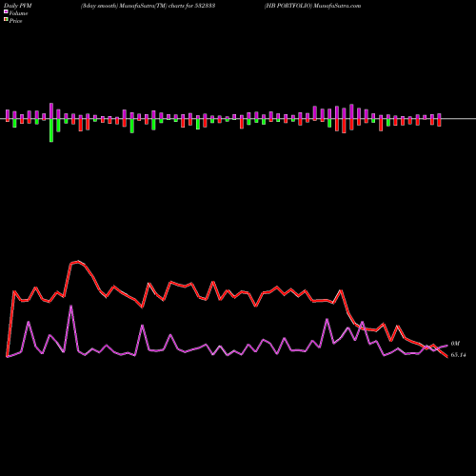Click the green-red Price legend swatch
The image size is (476, 476).
click(x=6, y=20)
